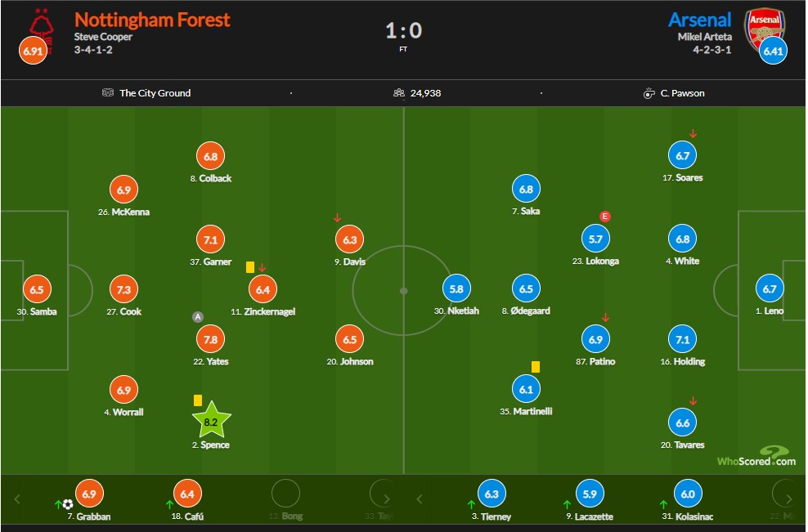Show previous Arsenal substitutes
The height and width of the screenshot is (532, 808).
pos(420,498)
